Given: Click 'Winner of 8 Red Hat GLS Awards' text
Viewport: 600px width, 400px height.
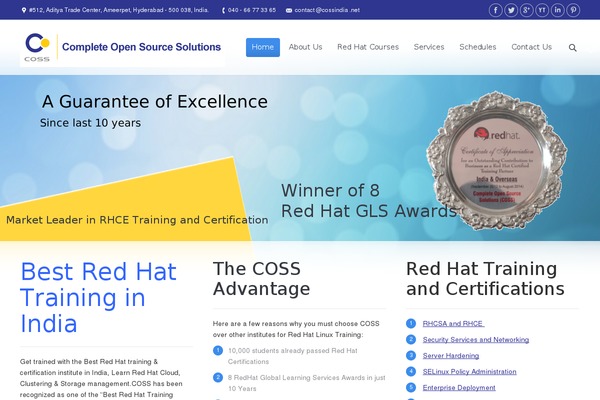Looking at the screenshot, I should (x=369, y=201).
